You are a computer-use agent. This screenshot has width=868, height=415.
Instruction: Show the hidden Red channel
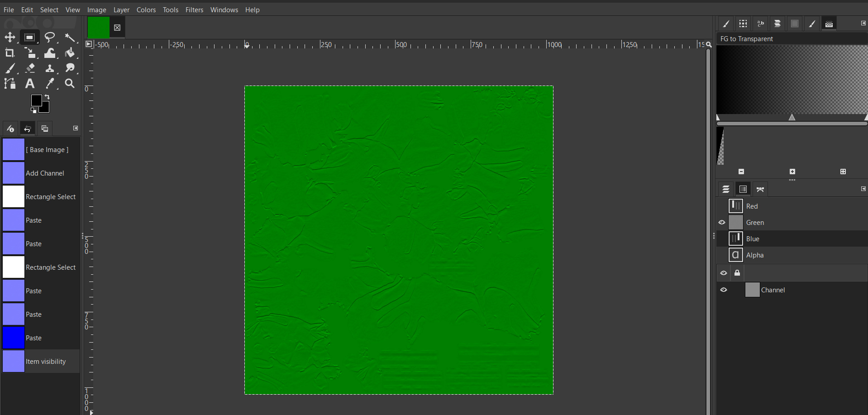click(x=722, y=206)
